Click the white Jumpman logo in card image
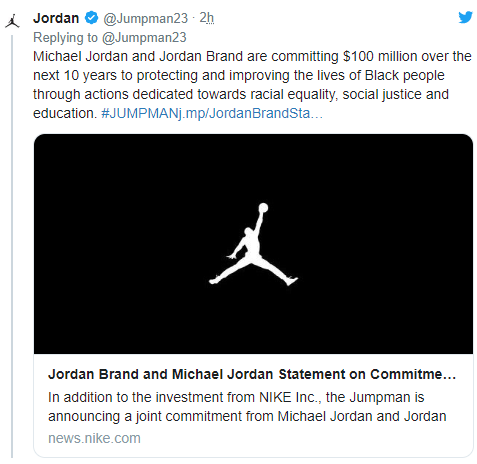This screenshot has height=464, width=477. (253, 244)
